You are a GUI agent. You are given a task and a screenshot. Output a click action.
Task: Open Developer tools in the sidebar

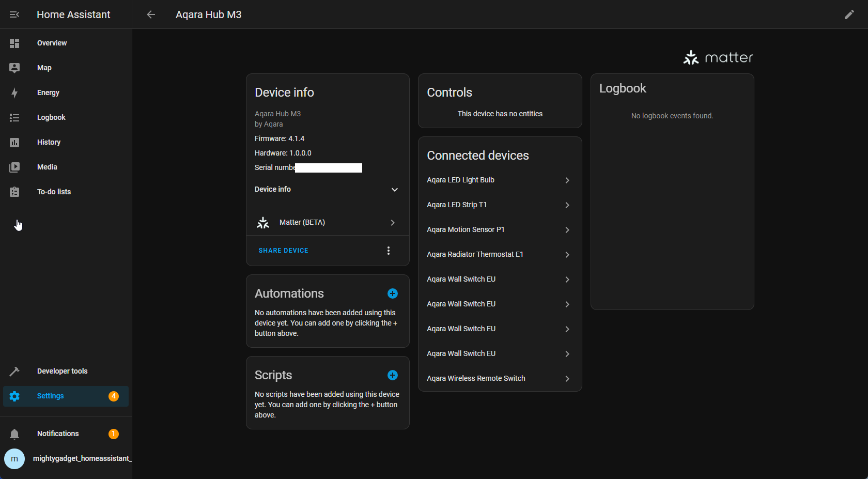(x=62, y=371)
